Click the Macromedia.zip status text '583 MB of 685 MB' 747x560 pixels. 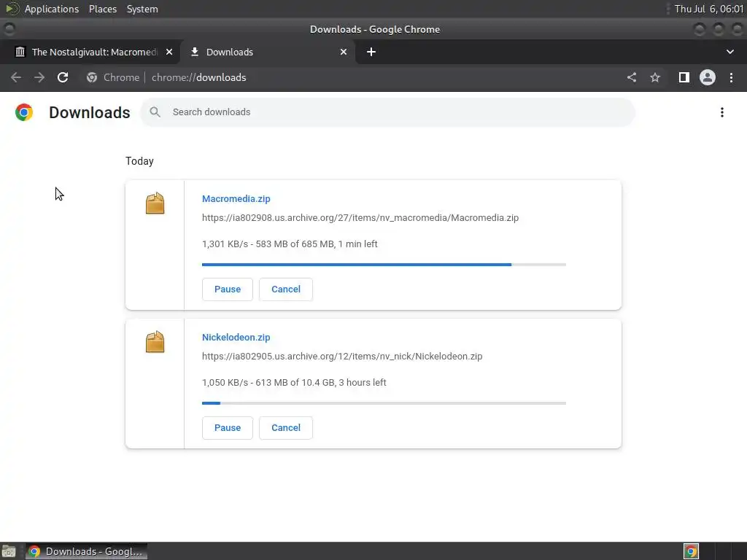point(295,244)
